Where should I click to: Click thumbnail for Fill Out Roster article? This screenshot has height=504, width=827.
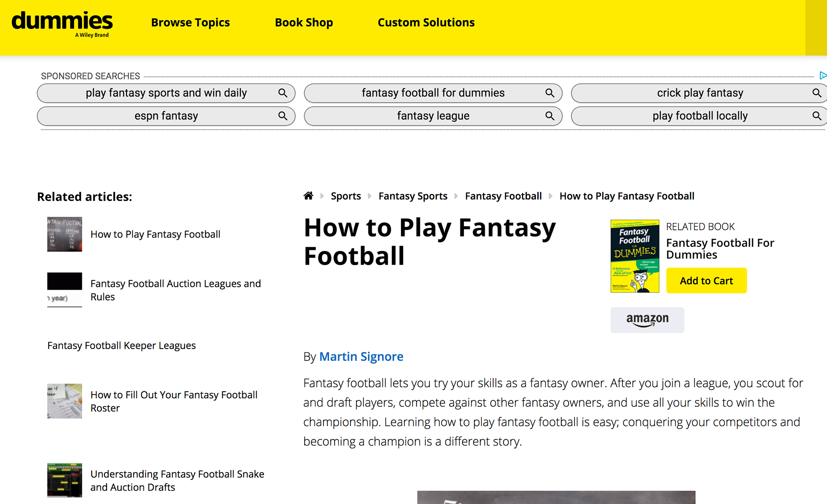pos(65,401)
